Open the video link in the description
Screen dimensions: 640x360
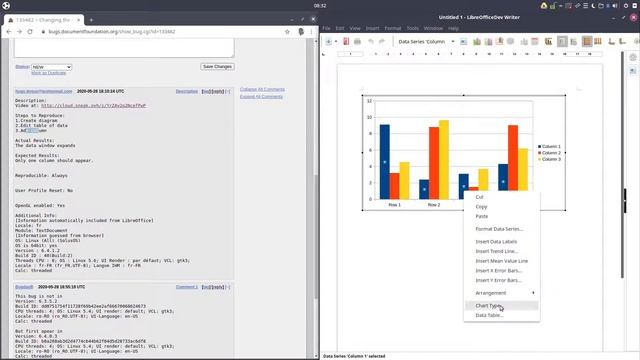[93, 106]
